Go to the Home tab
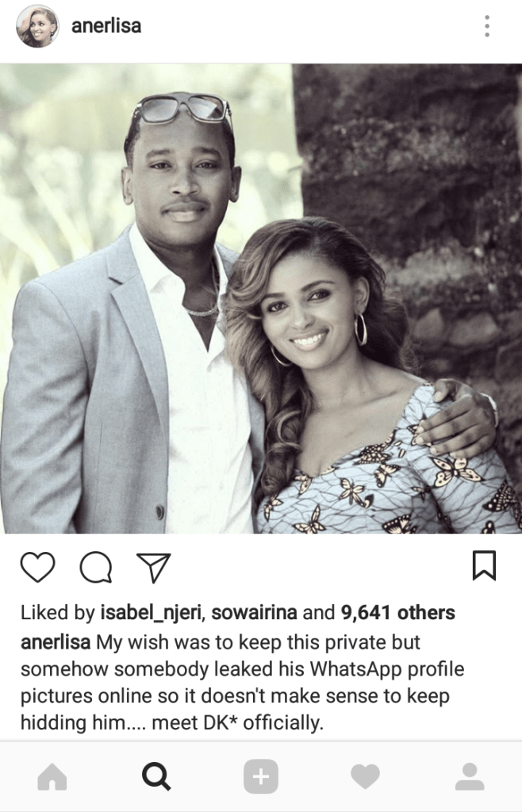This screenshot has width=522, height=812. [x=52, y=777]
